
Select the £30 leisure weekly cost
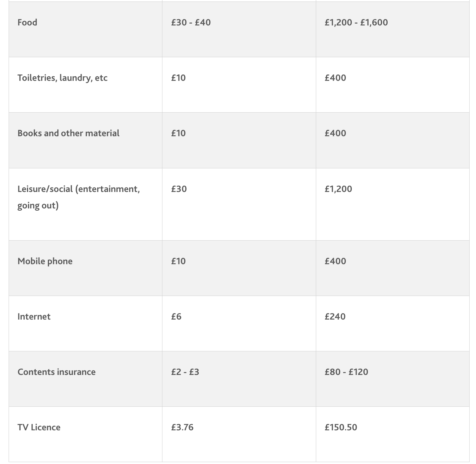pos(179,189)
